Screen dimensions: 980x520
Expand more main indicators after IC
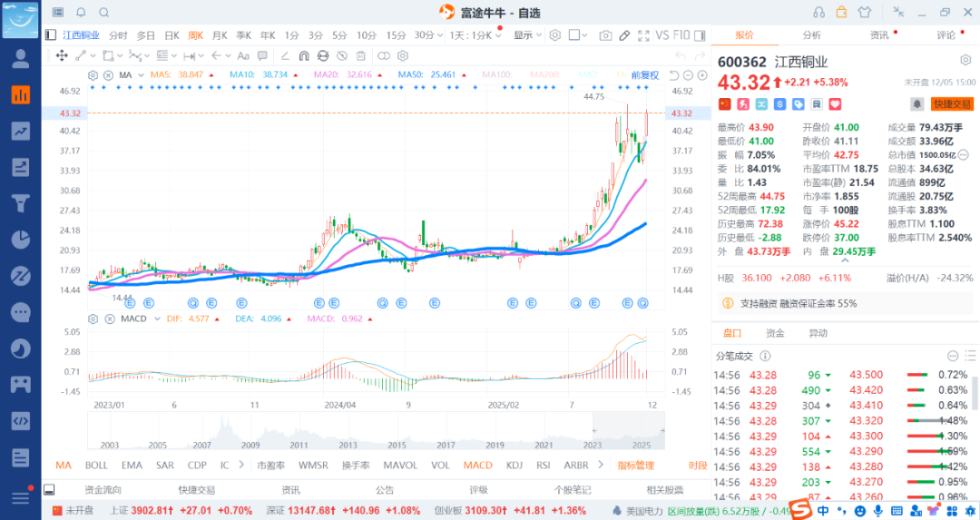(x=241, y=465)
